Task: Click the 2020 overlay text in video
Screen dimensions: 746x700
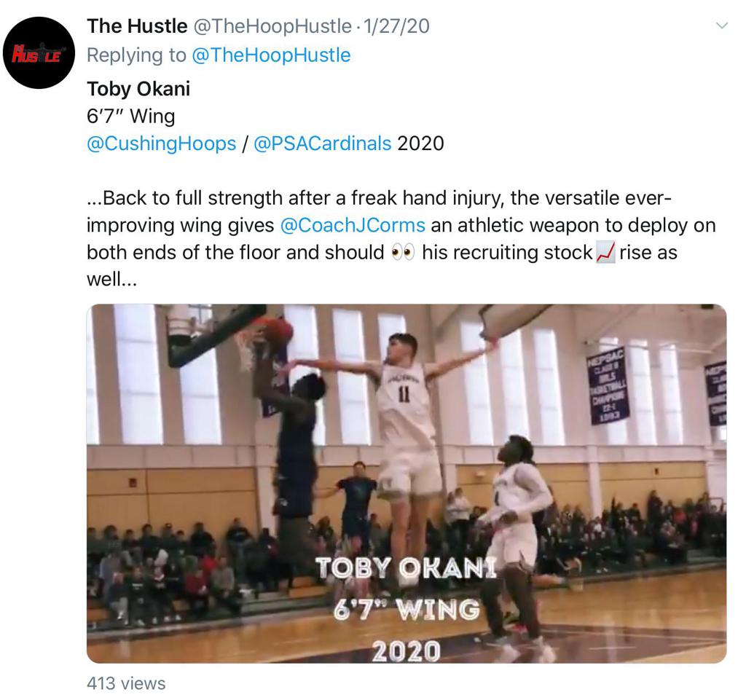Action: (406, 651)
